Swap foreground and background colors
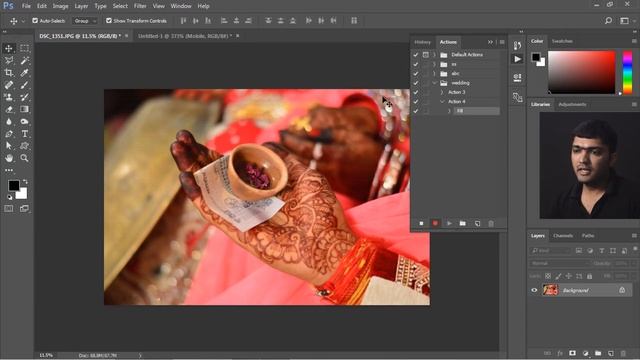 25,181
